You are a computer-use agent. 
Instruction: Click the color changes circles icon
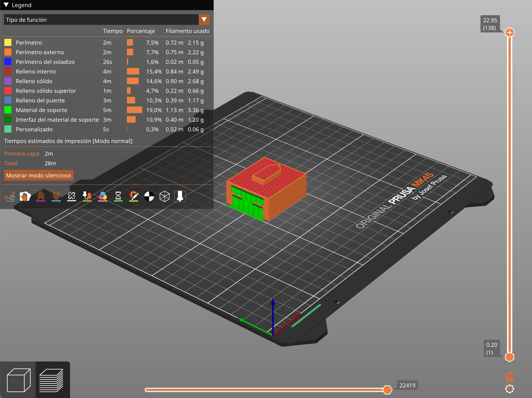coord(103,196)
